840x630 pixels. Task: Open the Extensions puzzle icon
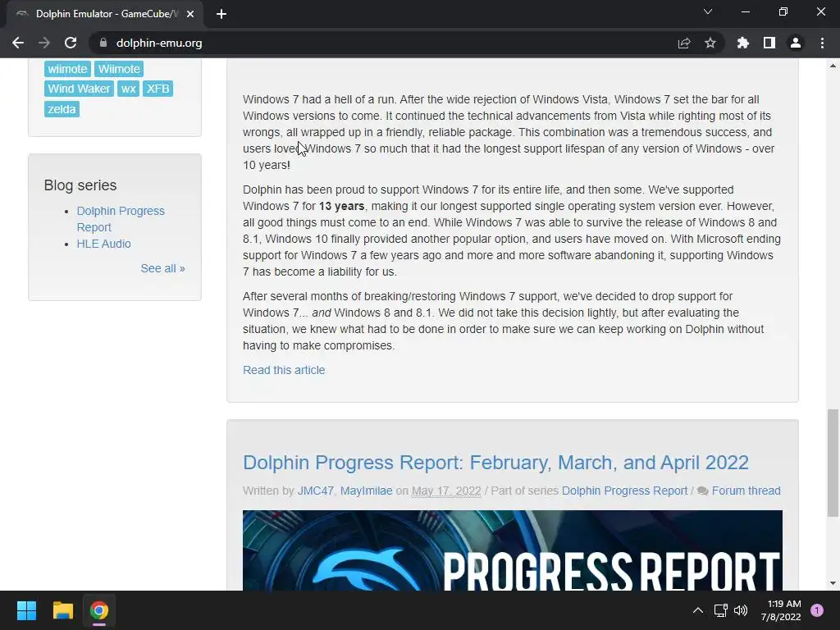743,43
